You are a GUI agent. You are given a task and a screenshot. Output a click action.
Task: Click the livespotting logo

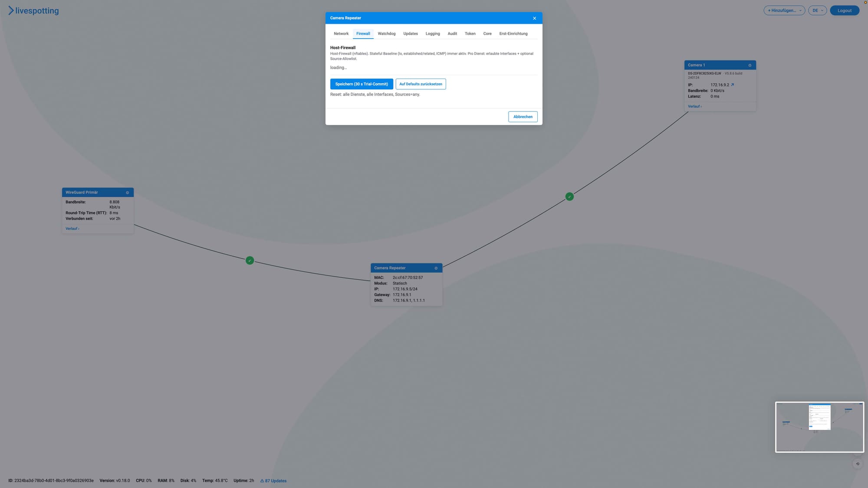click(x=33, y=10)
